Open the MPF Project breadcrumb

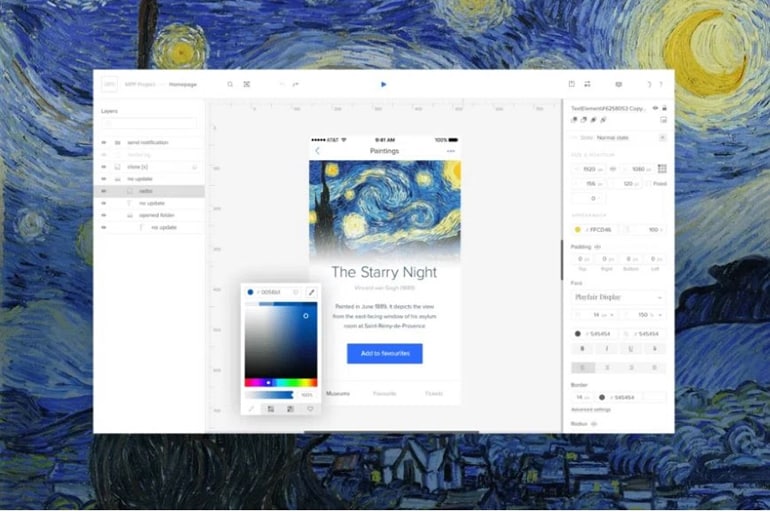pos(140,84)
